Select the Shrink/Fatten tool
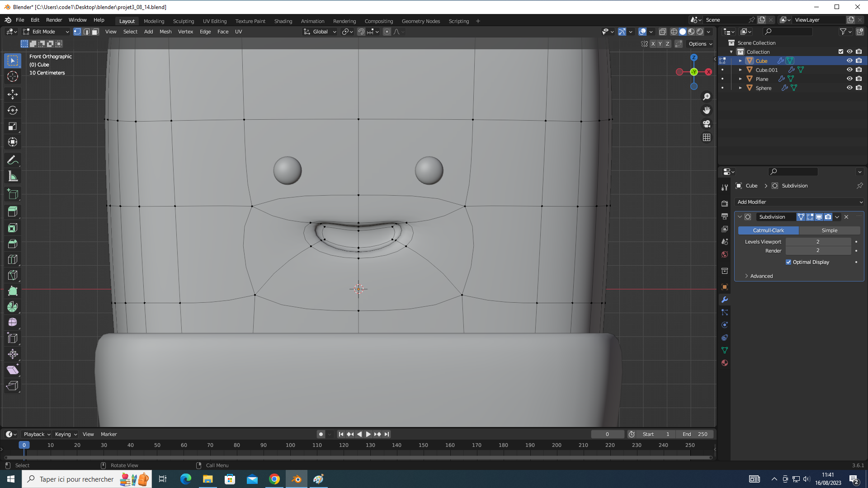This screenshot has height=488, width=868. pos(13,354)
